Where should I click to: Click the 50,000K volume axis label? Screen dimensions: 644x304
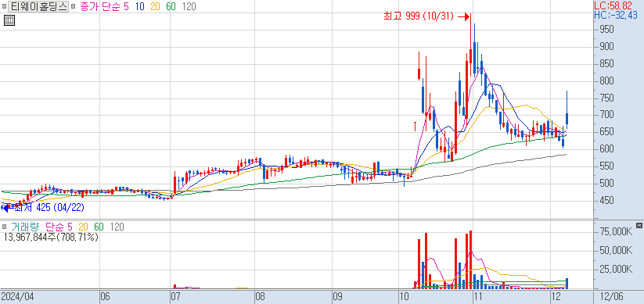[616, 251]
